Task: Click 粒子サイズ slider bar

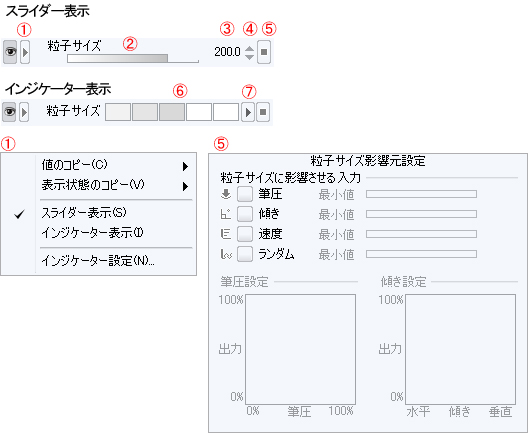Action: click(133, 58)
